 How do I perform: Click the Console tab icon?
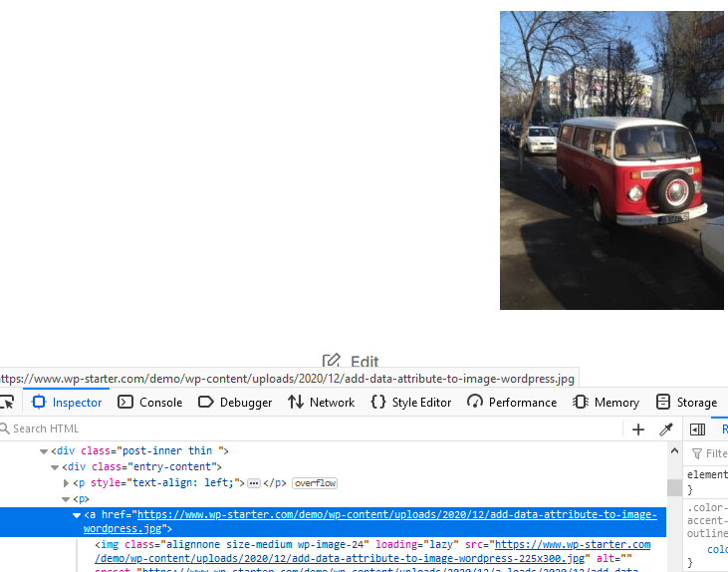tap(125, 402)
